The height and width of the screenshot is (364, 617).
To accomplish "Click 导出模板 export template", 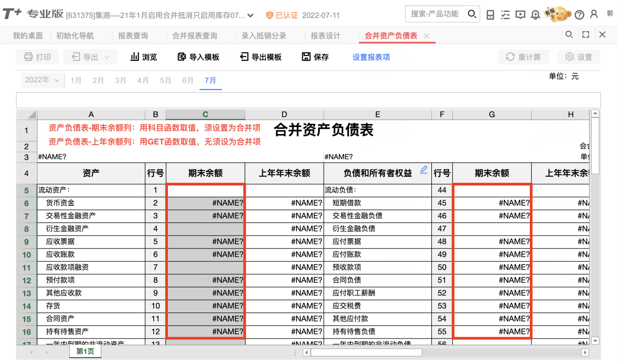I will click(x=261, y=57).
